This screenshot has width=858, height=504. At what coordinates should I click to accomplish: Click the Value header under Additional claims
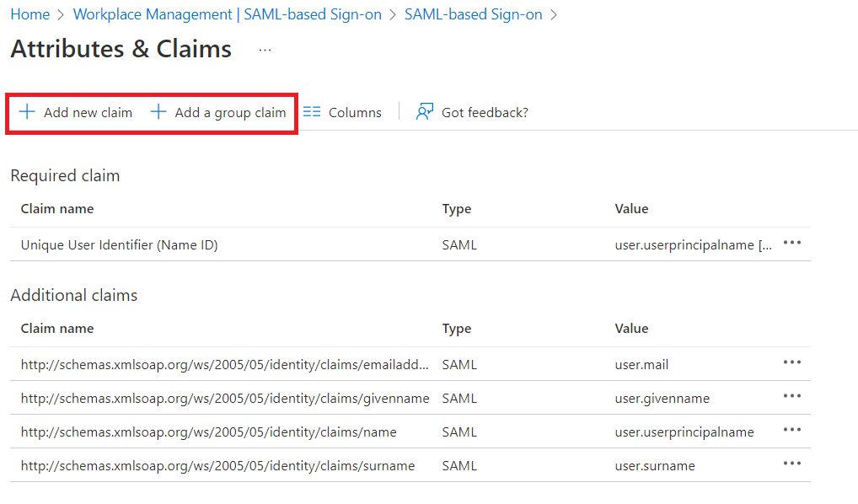click(631, 329)
